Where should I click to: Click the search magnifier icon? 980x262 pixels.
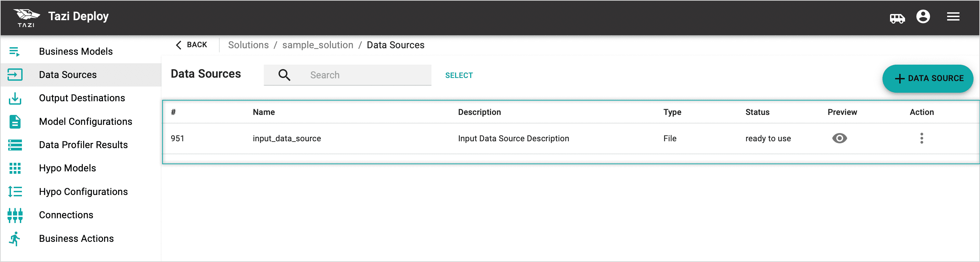click(x=284, y=75)
